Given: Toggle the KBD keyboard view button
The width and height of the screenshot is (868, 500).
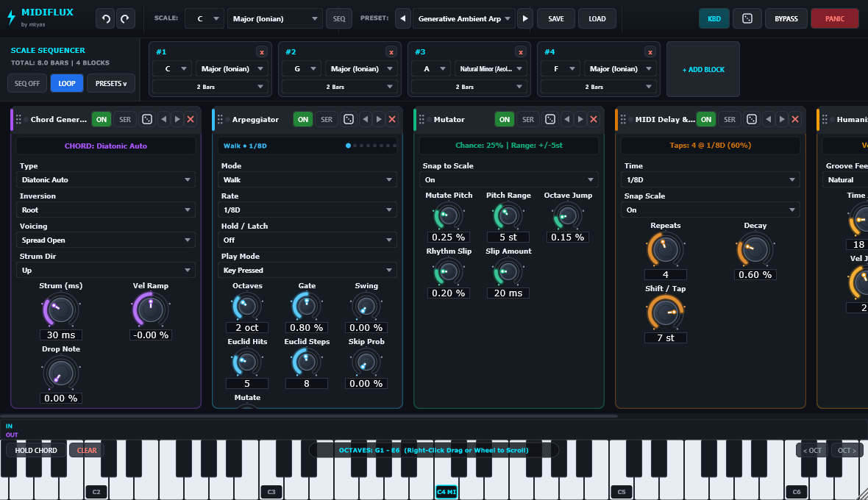Looking at the screenshot, I should 714,19.
